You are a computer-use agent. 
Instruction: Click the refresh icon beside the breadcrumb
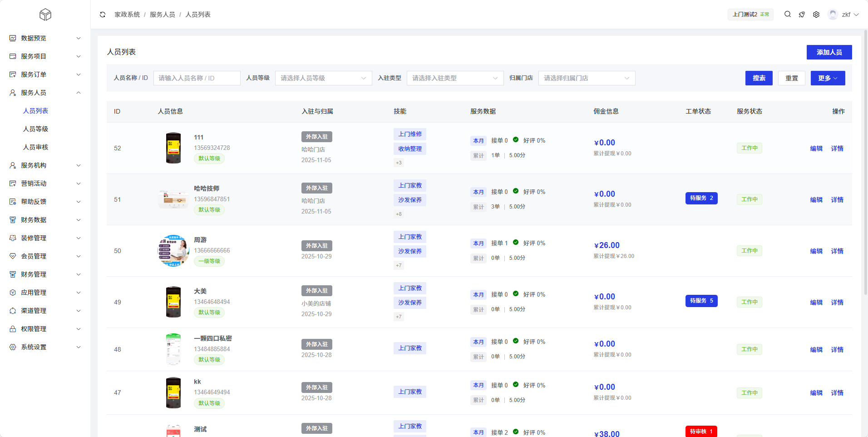[x=103, y=15]
